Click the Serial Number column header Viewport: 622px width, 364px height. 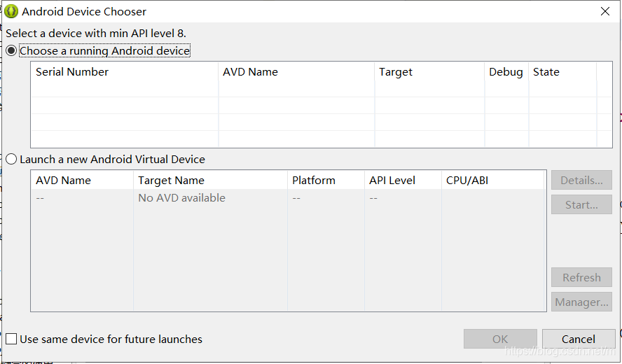[x=125, y=72]
